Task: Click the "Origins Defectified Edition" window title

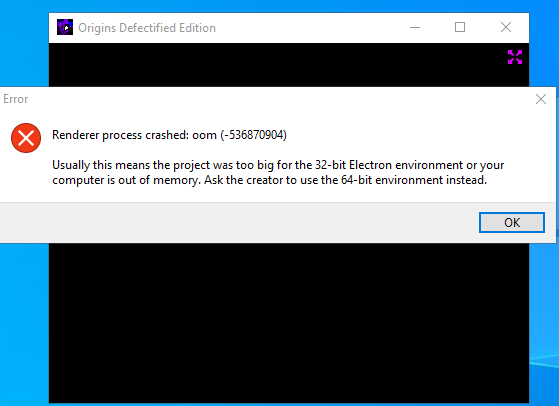Action: coord(147,28)
